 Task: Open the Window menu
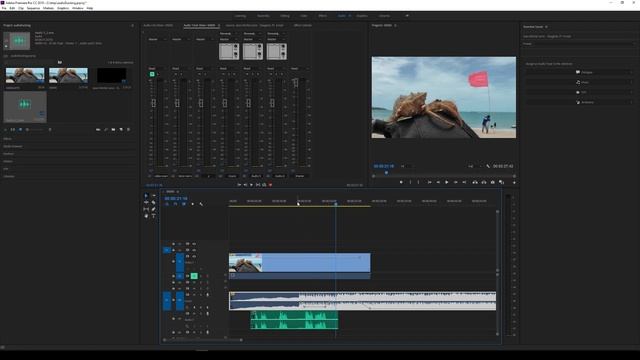(78, 8)
